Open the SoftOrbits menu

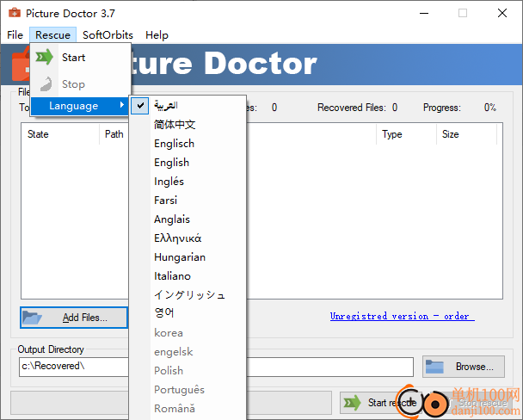click(x=108, y=35)
